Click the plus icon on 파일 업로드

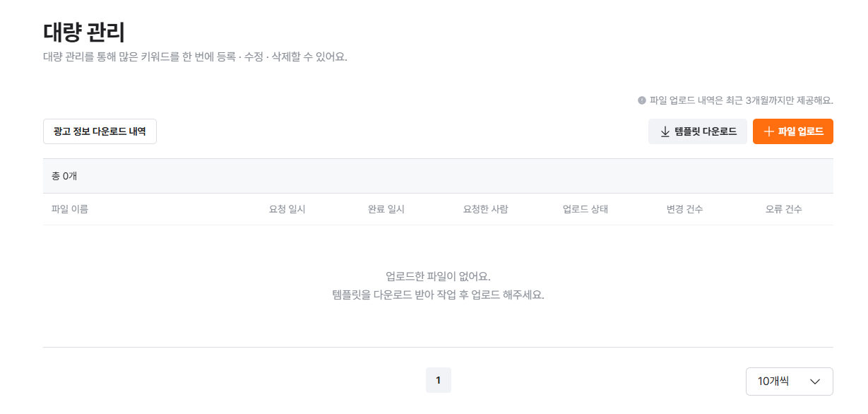pos(768,131)
